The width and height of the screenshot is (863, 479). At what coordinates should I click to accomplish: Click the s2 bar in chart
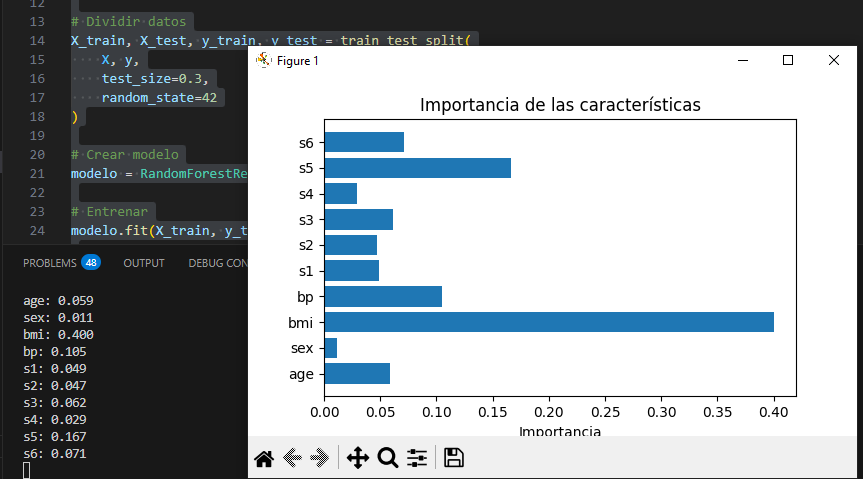351,245
